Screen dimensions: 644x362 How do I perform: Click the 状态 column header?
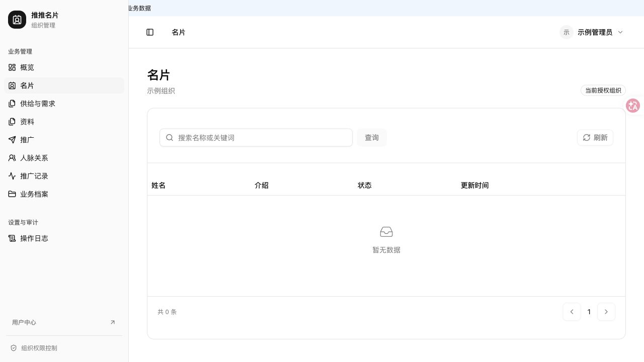(x=365, y=186)
